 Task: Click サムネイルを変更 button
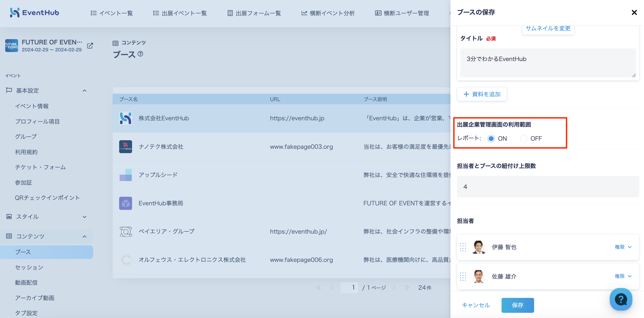click(x=548, y=29)
